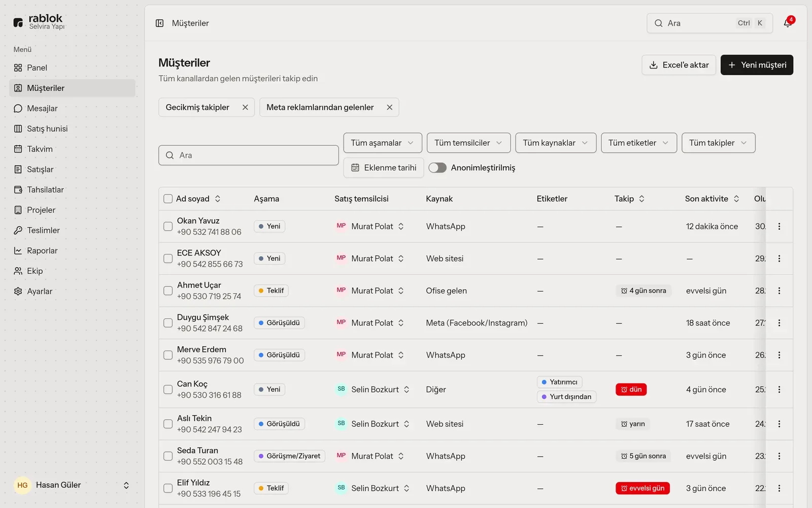Screen dimensions: 812x508
Task: Click the global search box with Ctrl K
Action: coord(709,23)
